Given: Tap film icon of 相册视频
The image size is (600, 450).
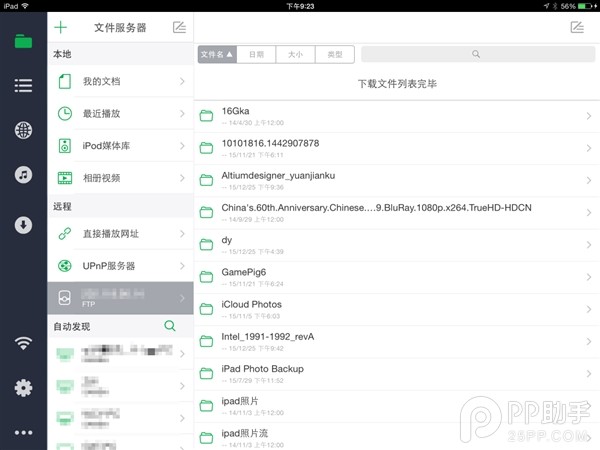Looking at the screenshot, I should coord(65,178).
